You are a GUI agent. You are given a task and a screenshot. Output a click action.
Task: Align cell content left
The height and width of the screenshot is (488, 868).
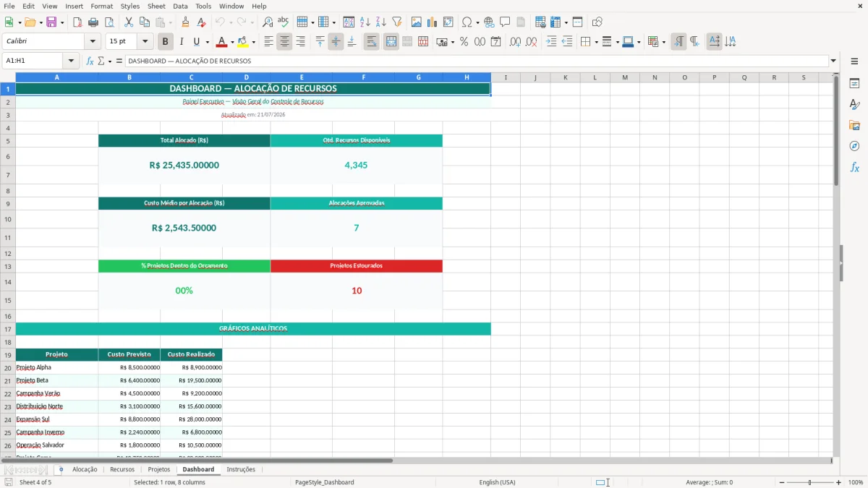(268, 42)
